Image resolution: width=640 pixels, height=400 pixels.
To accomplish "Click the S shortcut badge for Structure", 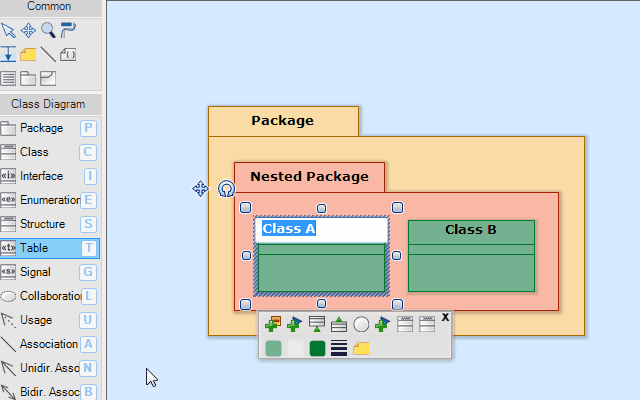I will coord(88,224).
